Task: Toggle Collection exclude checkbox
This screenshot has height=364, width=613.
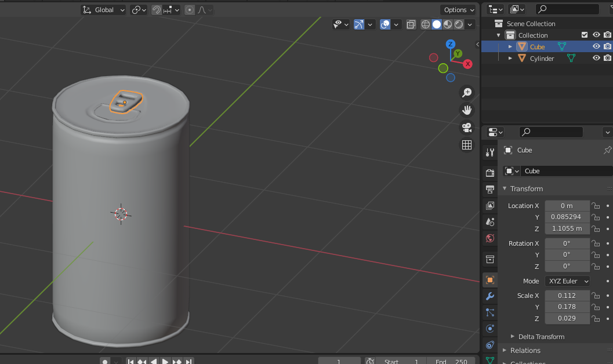Action: pyautogui.click(x=585, y=35)
